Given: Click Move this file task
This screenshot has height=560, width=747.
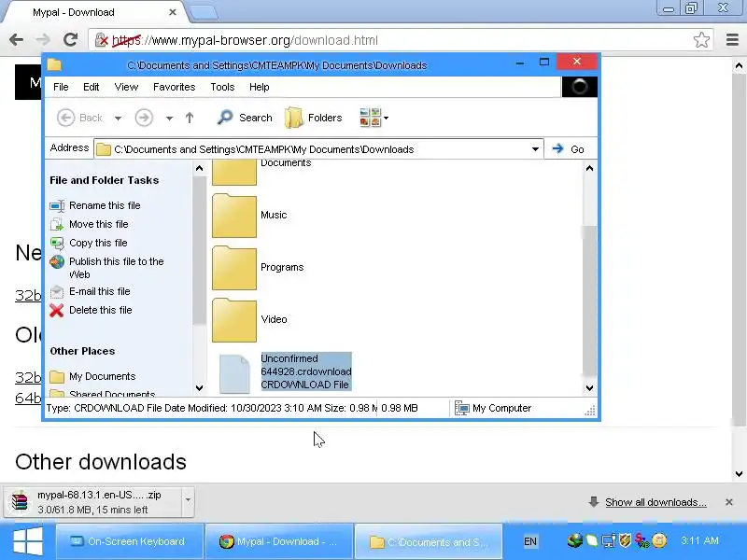Looking at the screenshot, I should pos(99,224).
